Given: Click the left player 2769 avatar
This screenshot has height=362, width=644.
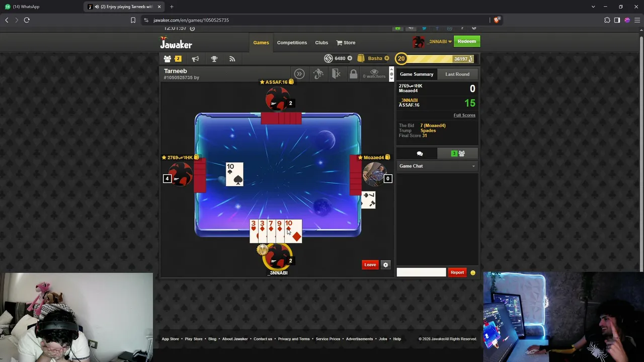Looking at the screenshot, I should click(x=181, y=174).
